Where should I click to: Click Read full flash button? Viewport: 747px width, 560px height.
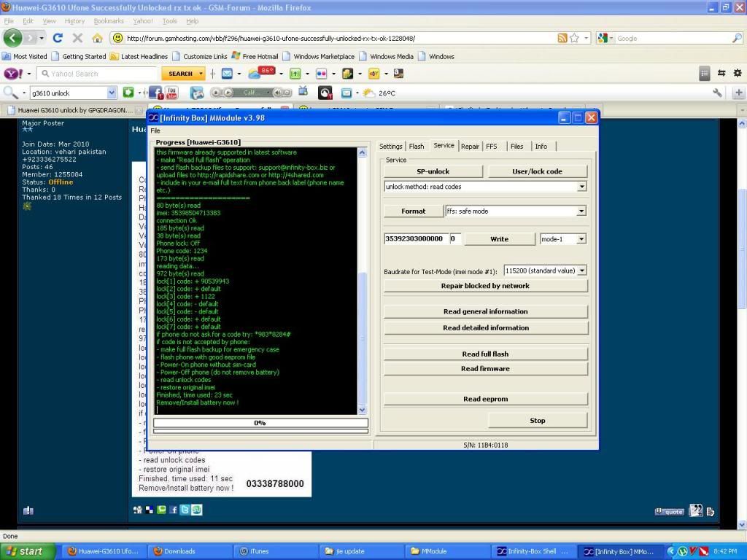pyautogui.click(x=485, y=354)
